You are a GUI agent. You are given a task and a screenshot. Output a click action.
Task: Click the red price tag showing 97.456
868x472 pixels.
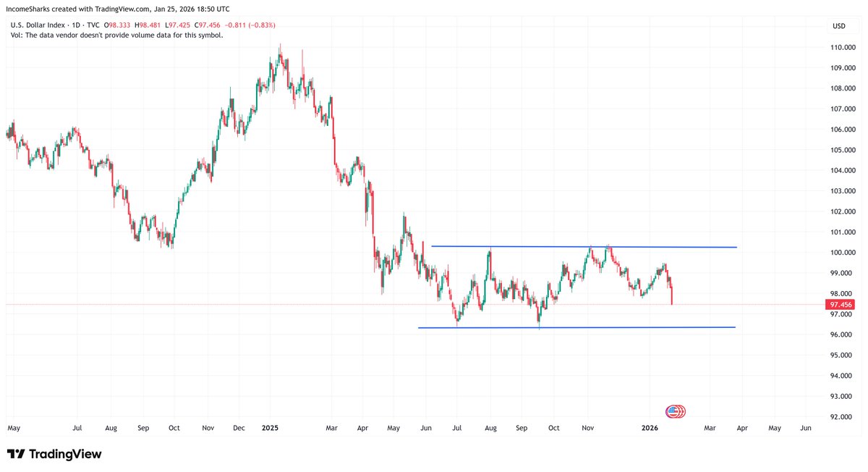tap(841, 305)
